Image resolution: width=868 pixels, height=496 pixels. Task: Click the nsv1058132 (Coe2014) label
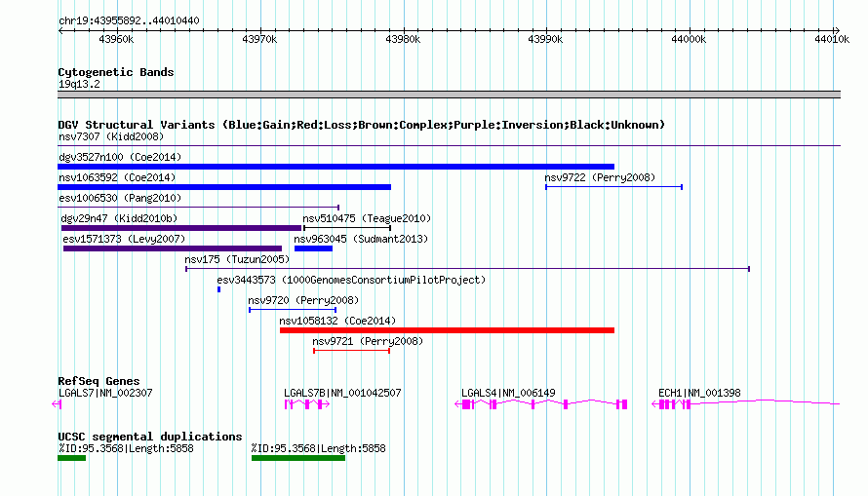(337, 321)
